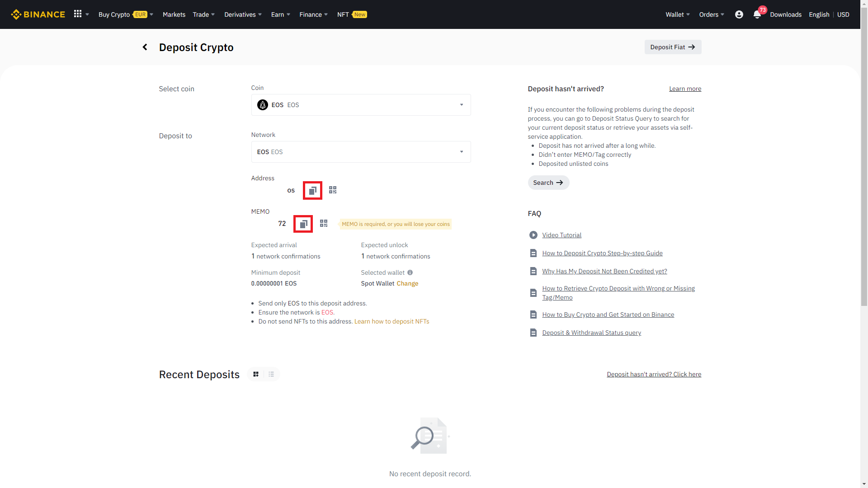The image size is (868, 488).
Task: Copy the MEMO value
Action: pyautogui.click(x=303, y=224)
